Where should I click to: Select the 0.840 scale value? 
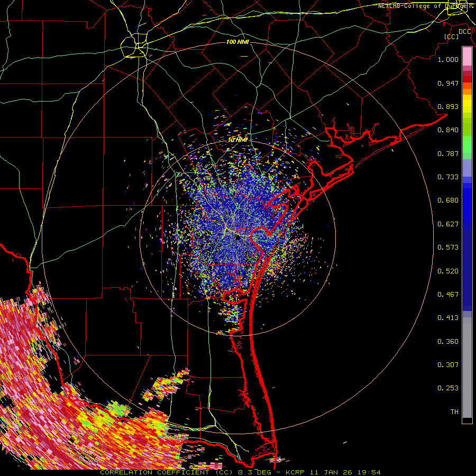pyautogui.click(x=448, y=130)
